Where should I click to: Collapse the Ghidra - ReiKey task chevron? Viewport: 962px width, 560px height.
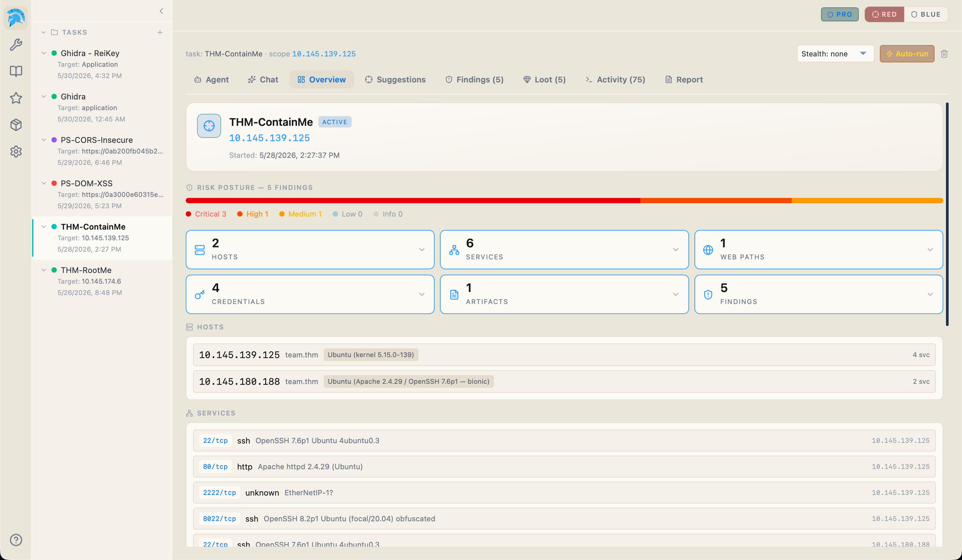tap(43, 53)
